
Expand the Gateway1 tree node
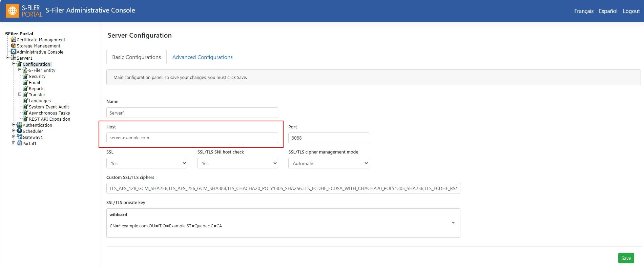pyautogui.click(x=14, y=137)
